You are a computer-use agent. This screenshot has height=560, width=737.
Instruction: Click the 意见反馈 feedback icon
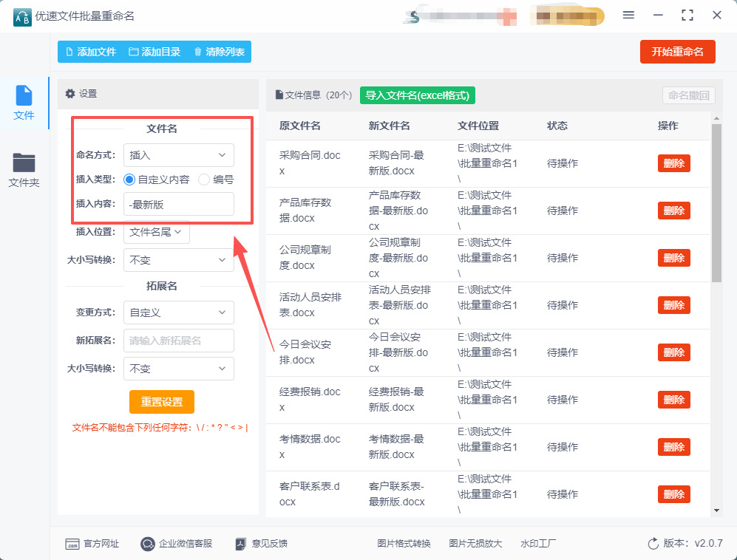click(240, 544)
